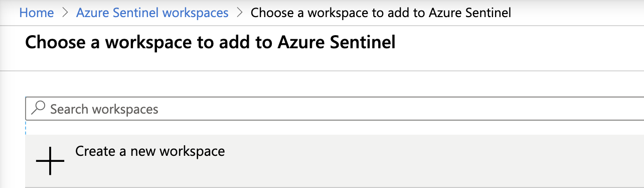Click the page heading Choose a workspace
644x188 pixels.
pos(210,42)
